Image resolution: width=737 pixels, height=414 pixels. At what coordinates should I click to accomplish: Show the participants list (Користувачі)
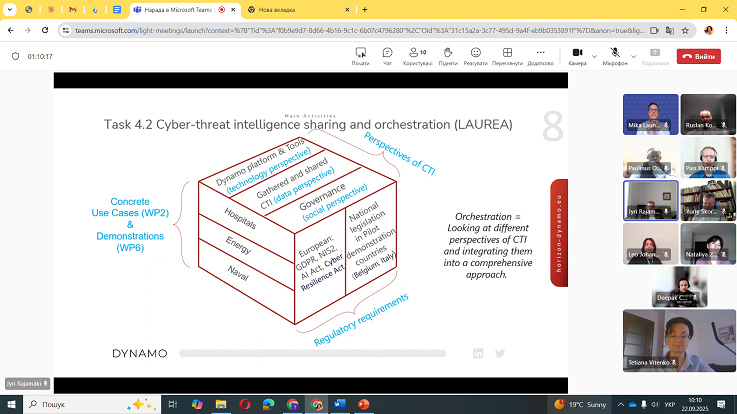tap(416, 55)
